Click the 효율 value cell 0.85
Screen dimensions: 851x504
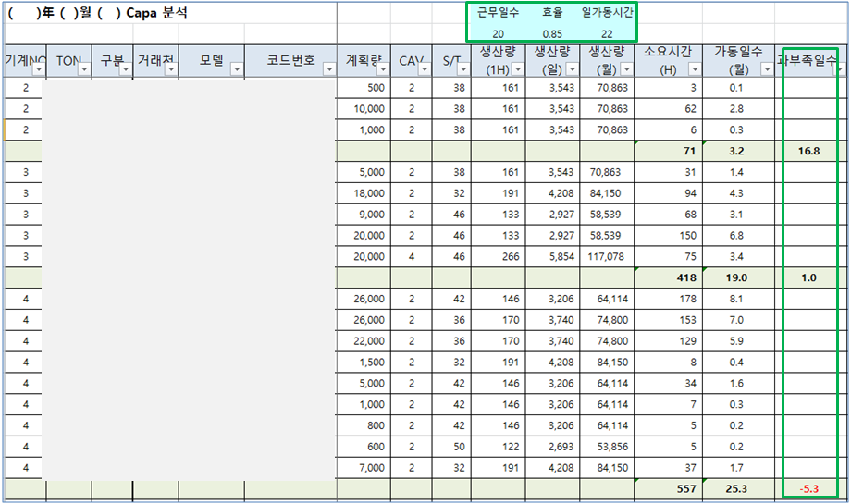tap(552, 33)
